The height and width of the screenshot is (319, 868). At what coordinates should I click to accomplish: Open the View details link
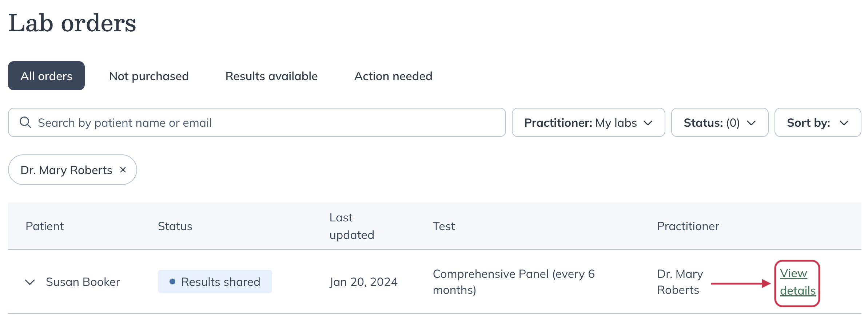pyautogui.click(x=797, y=282)
